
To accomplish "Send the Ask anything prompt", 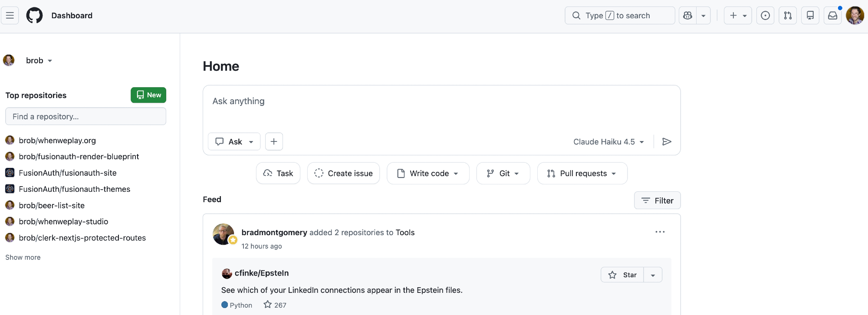I will 667,142.
